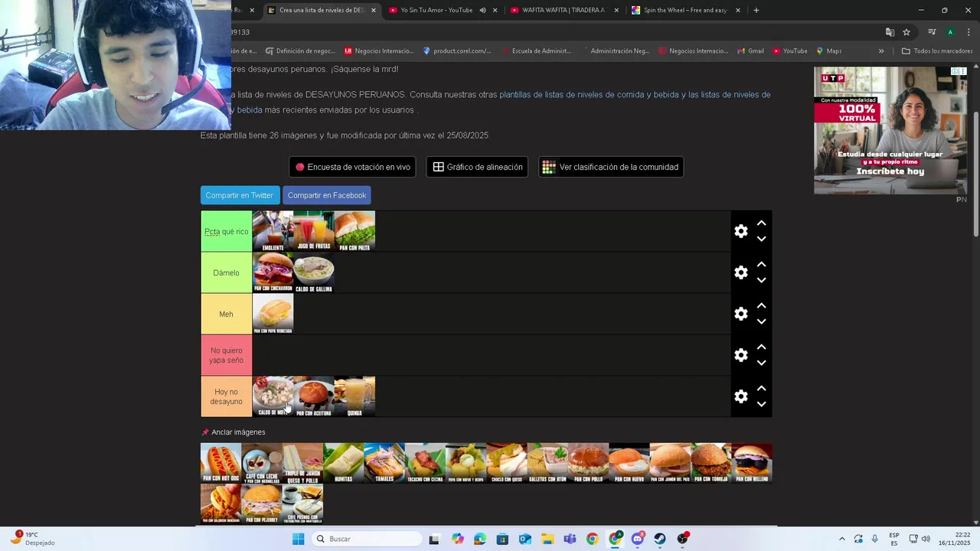The image size is (980, 551).
Task: Select 'Pan con chicharrón' image
Action: tap(273, 272)
